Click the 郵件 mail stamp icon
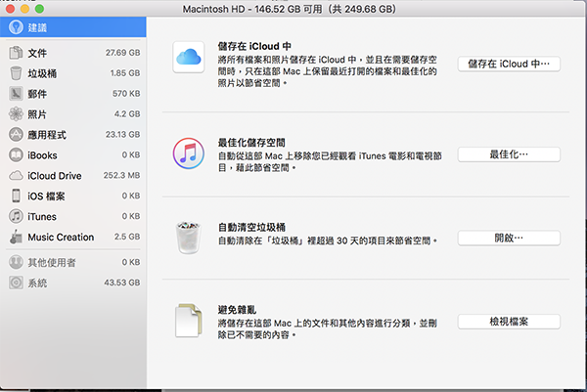Viewport: 587px width, 392px height. click(x=16, y=94)
